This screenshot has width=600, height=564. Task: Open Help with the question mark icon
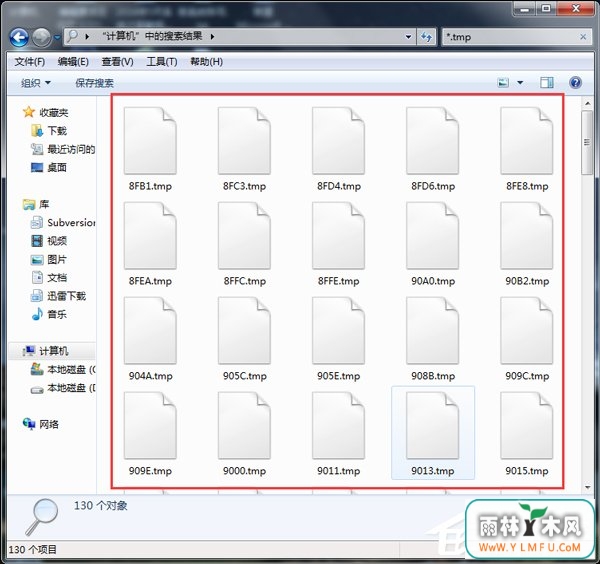[x=575, y=83]
